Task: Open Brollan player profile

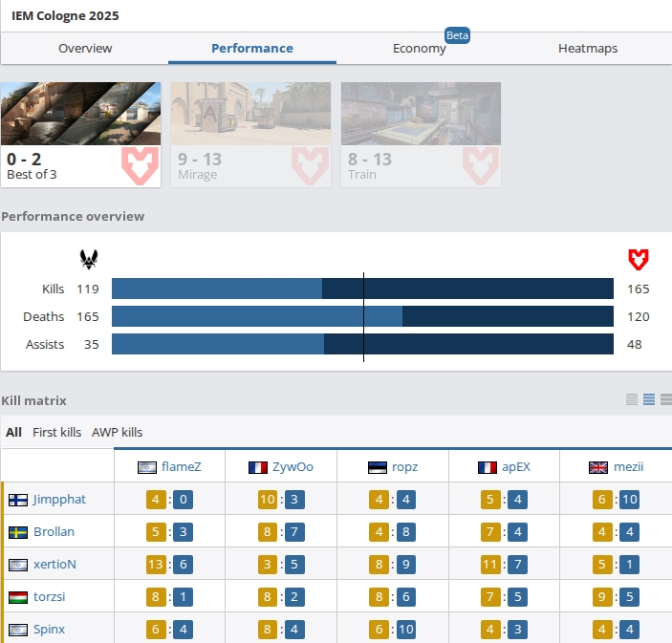Action: 54,531
